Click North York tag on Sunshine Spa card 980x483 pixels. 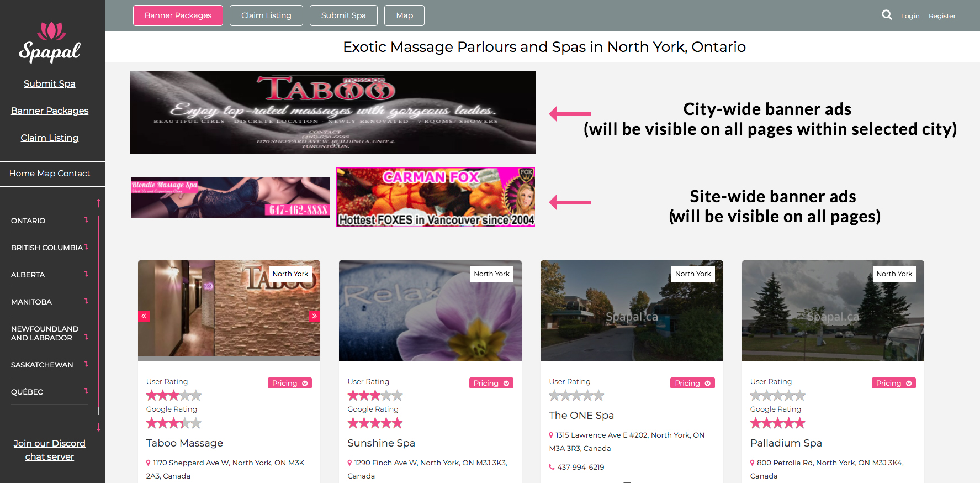pyautogui.click(x=491, y=274)
